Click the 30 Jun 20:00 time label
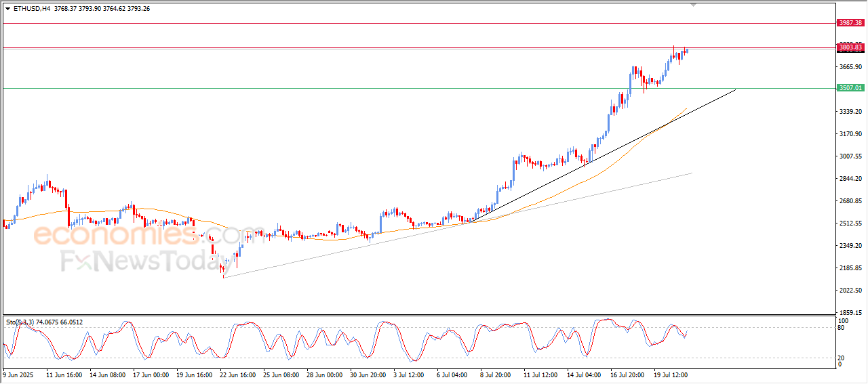Screen dimensions: 868x384 coord(368,374)
